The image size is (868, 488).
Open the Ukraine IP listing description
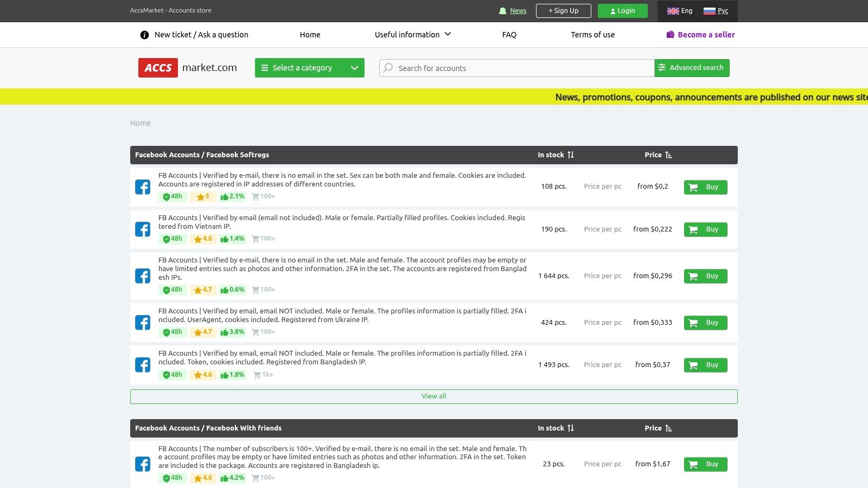point(342,316)
